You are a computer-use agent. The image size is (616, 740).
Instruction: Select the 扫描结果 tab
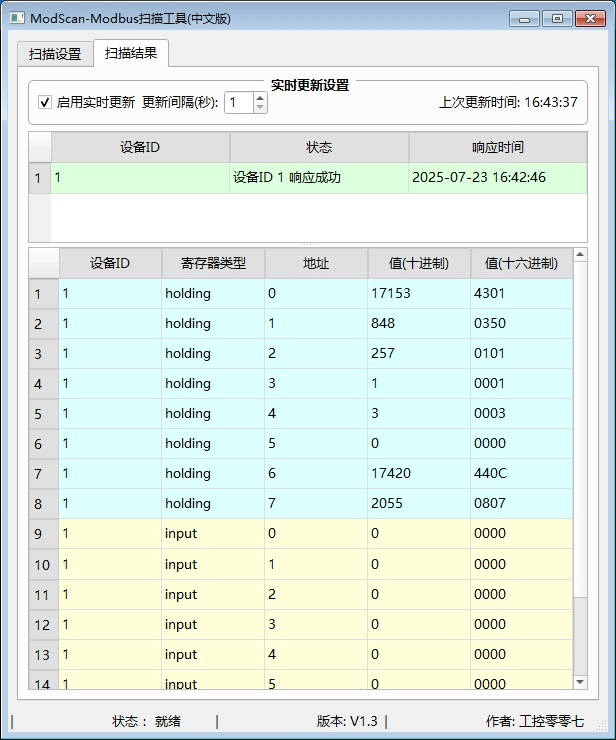pyautogui.click(x=131, y=53)
